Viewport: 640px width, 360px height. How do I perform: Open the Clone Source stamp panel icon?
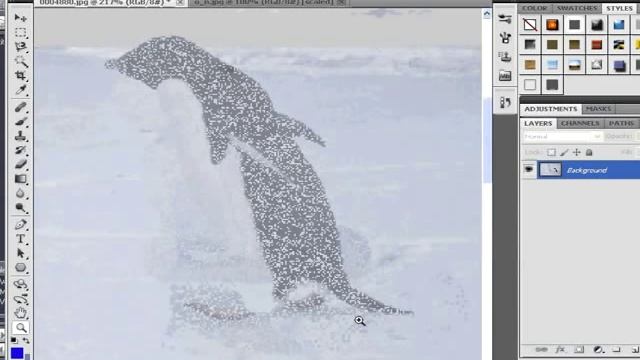tap(505, 56)
